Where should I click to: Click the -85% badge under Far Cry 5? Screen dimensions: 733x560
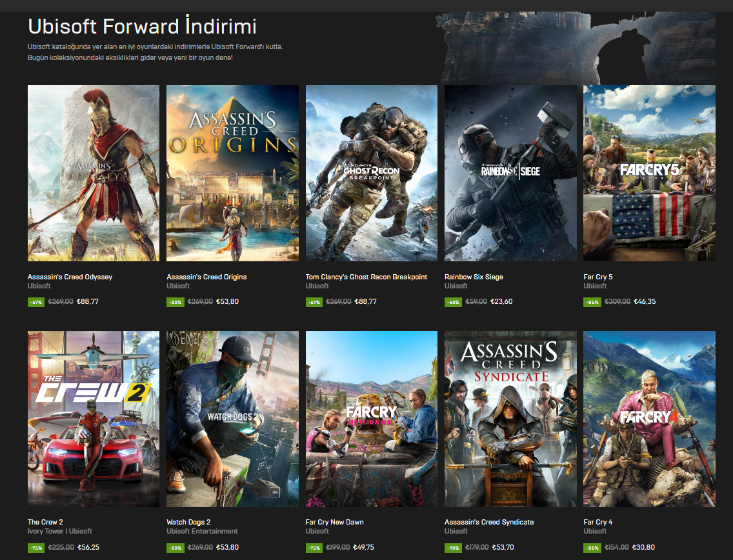pyautogui.click(x=592, y=302)
